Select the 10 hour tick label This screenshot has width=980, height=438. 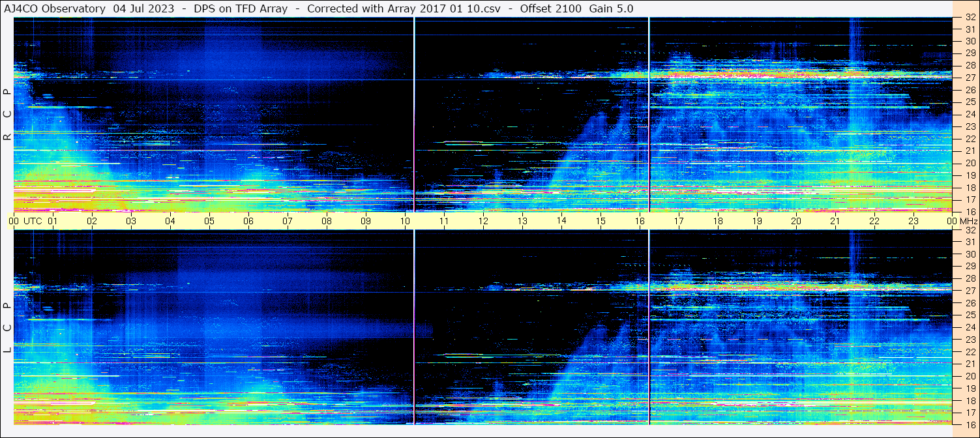(405, 221)
